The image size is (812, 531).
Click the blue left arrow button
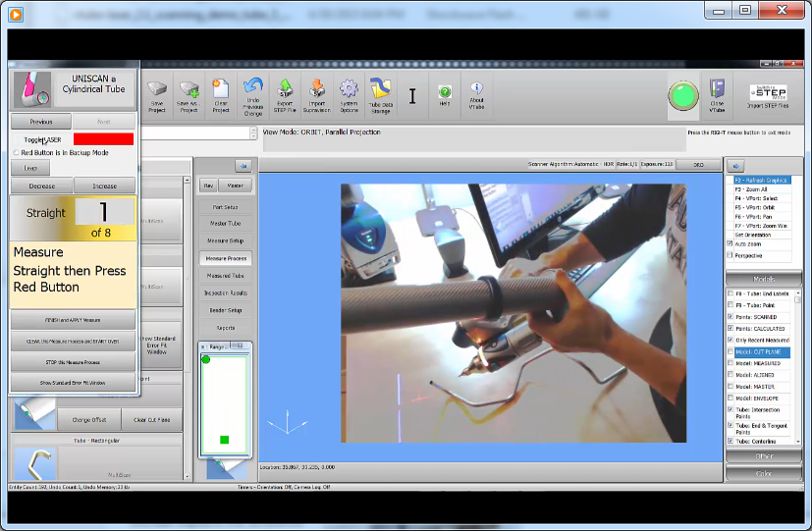point(243,166)
